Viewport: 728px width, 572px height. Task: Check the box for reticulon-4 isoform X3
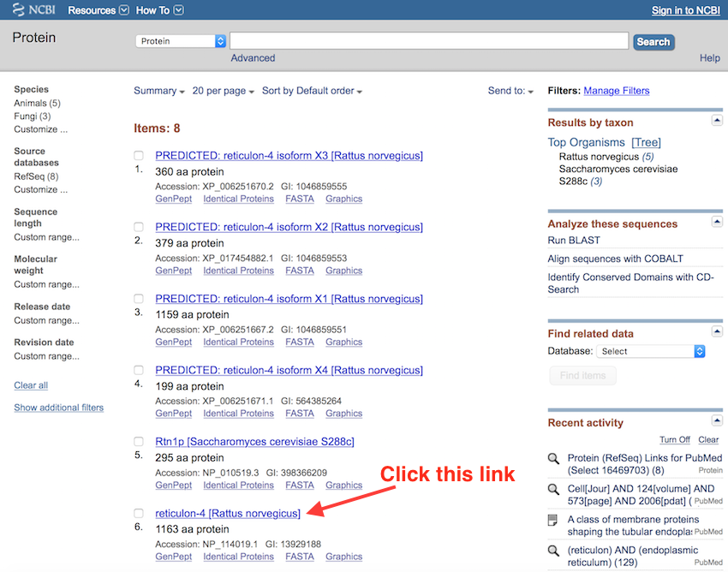pyautogui.click(x=139, y=156)
